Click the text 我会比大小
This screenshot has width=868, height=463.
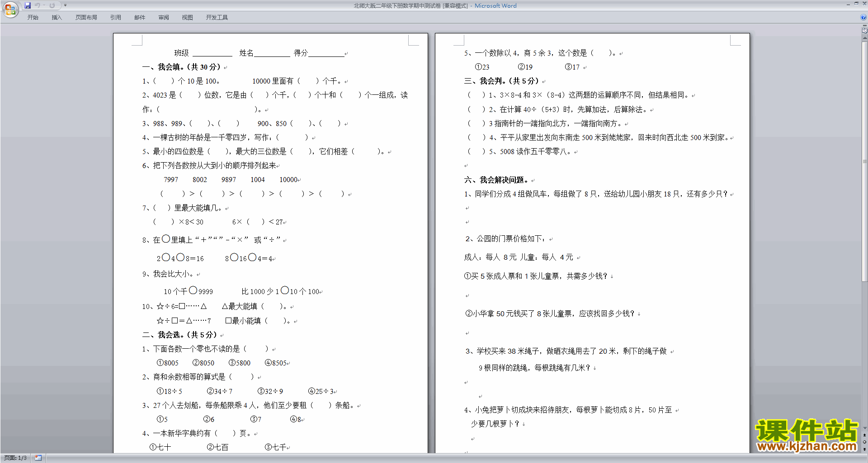(x=171, y=274)
